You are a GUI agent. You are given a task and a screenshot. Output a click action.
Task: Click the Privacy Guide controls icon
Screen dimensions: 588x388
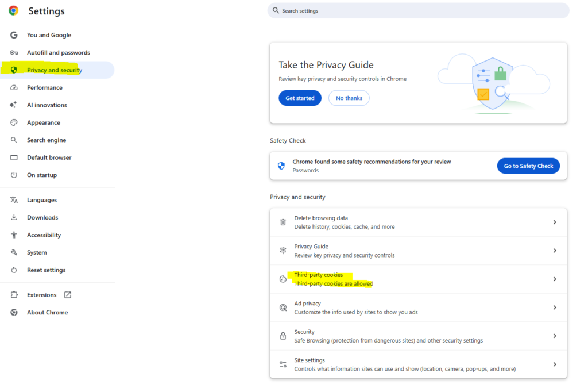click(283, 251)
